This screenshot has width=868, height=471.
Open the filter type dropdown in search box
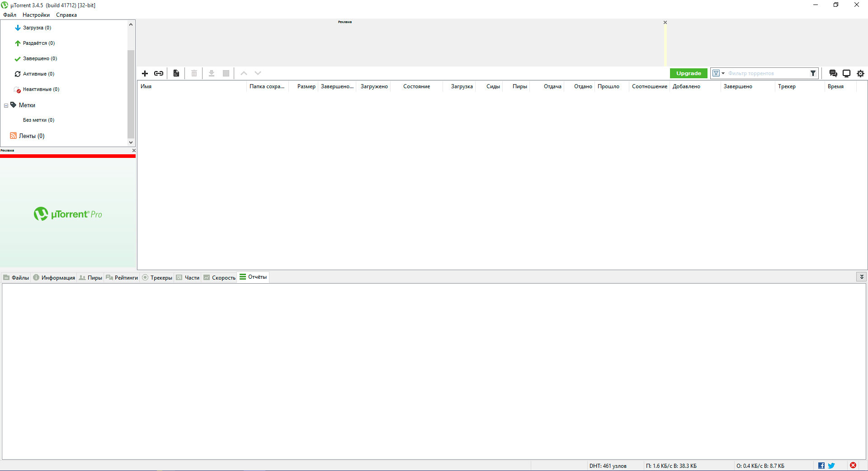718,73
